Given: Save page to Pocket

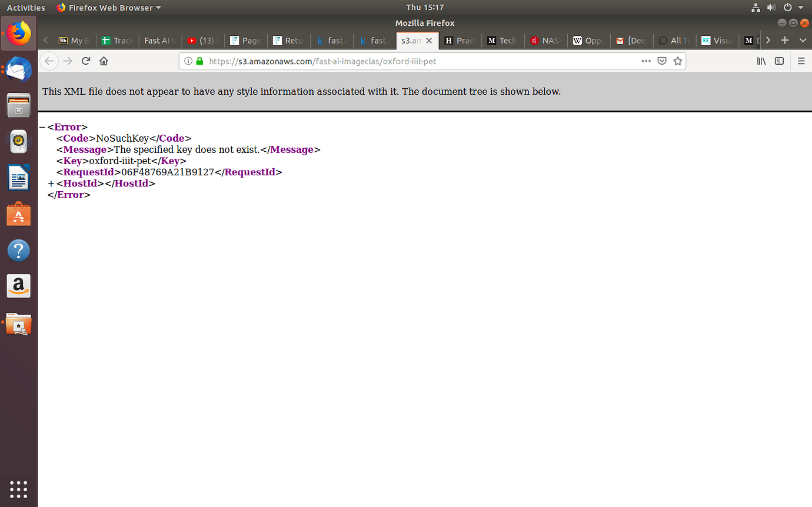Looking at the screenshot, I should (x=662, y=61).
